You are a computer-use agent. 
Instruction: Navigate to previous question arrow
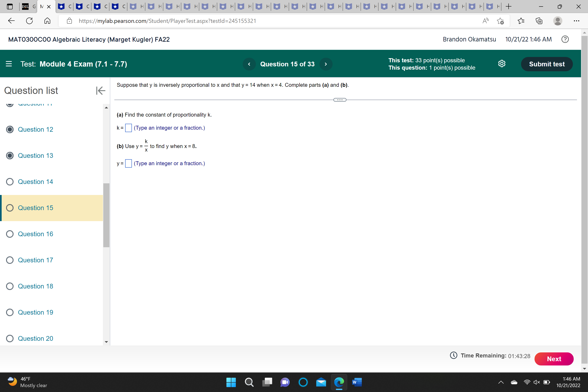249,64
